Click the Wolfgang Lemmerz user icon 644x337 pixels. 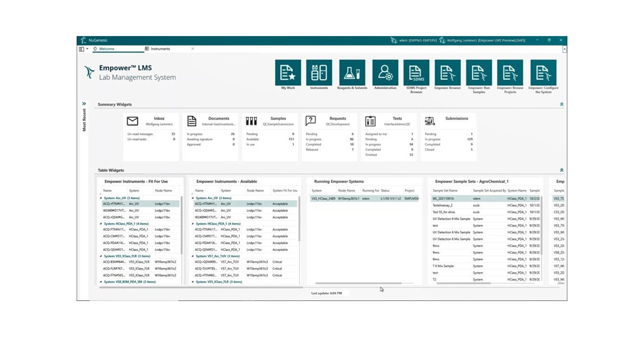(442, 40)
